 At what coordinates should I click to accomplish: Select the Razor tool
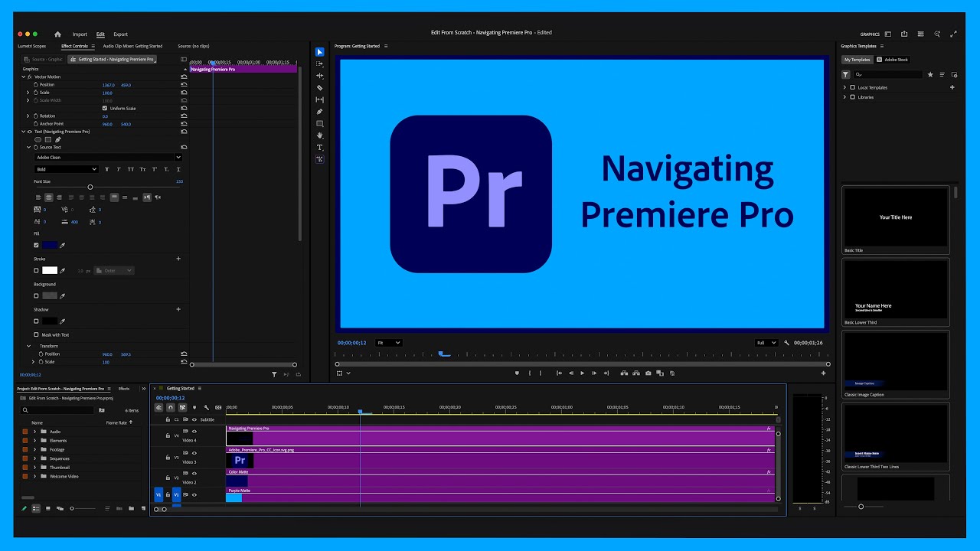(x=320, y=88)
